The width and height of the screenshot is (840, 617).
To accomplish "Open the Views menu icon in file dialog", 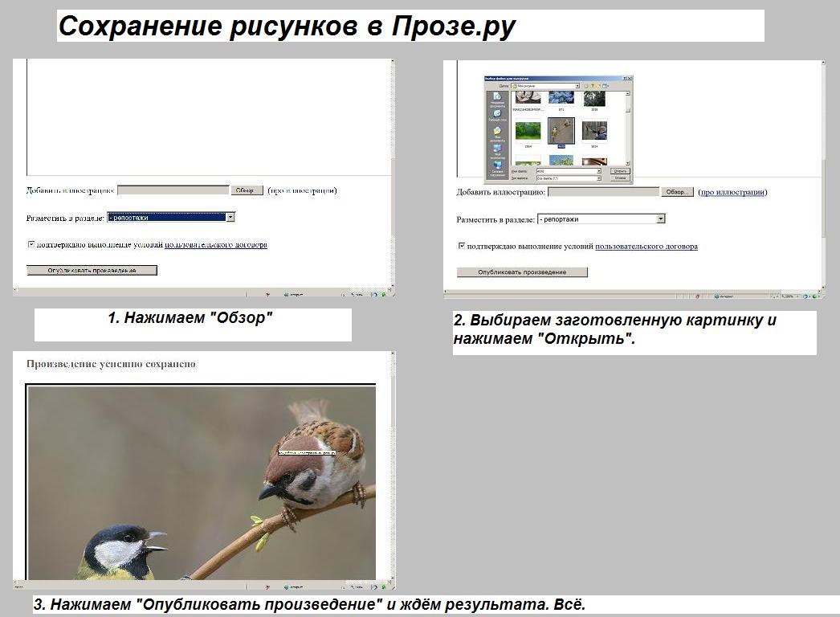I will pyautogui.click(x=606, y=86).
